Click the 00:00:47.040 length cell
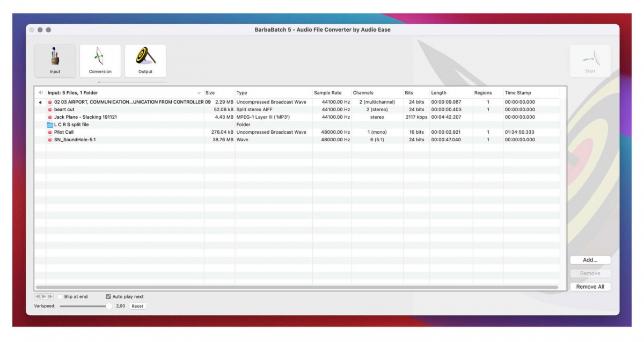Viewport: 644px width, 342px height. coord(446,140)
